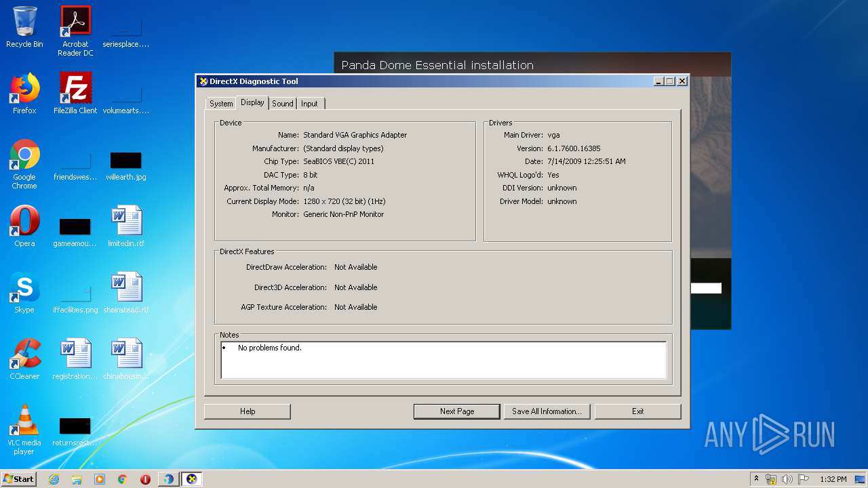Select the willearth.jpg image file

[x=126, y=165]
